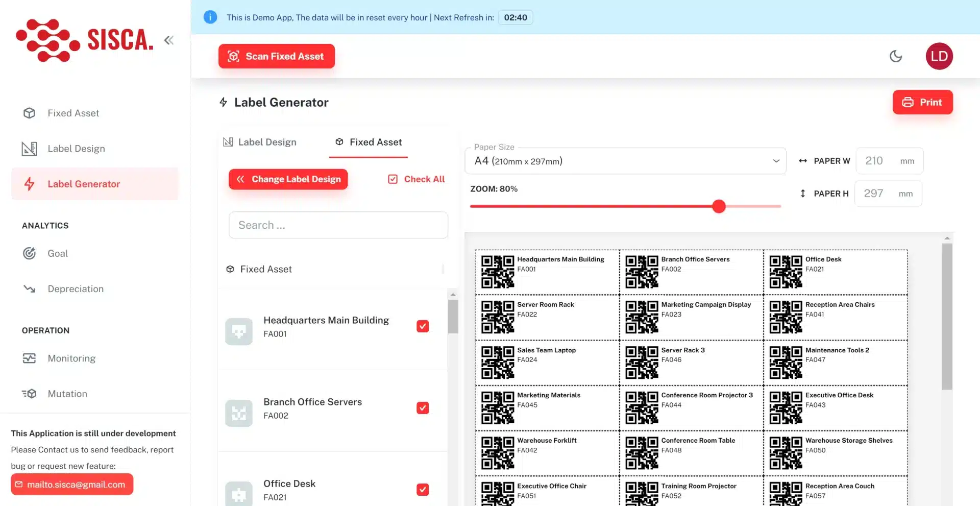Click QR code for Server Room Rack label

[498, 317]
